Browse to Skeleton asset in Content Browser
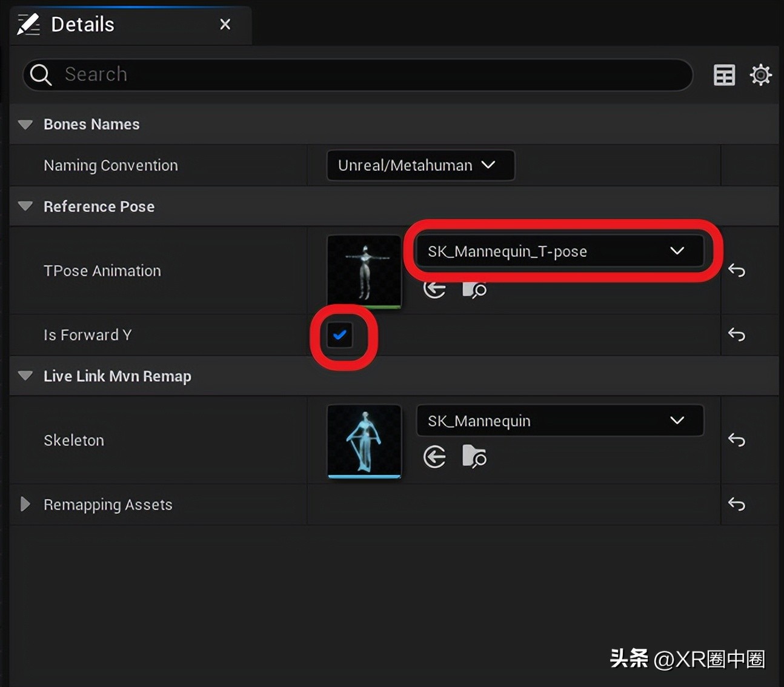 pos(474,457)
